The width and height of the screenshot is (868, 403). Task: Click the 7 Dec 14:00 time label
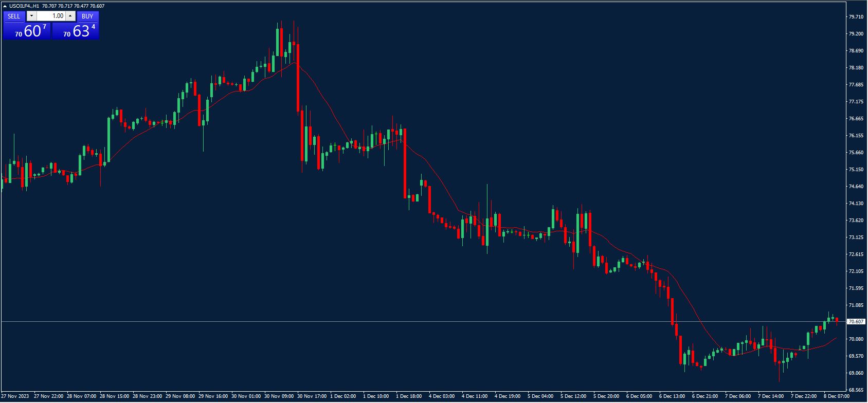[x=771, y=396]
